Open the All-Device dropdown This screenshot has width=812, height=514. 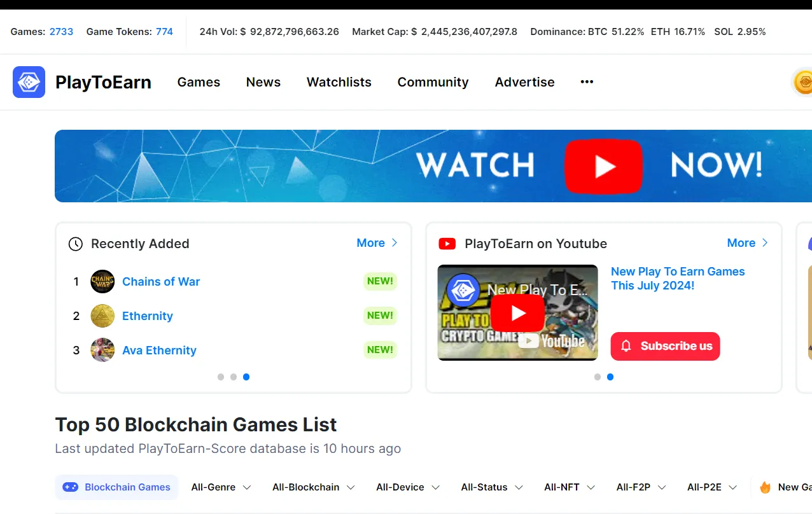pos(408,487)
